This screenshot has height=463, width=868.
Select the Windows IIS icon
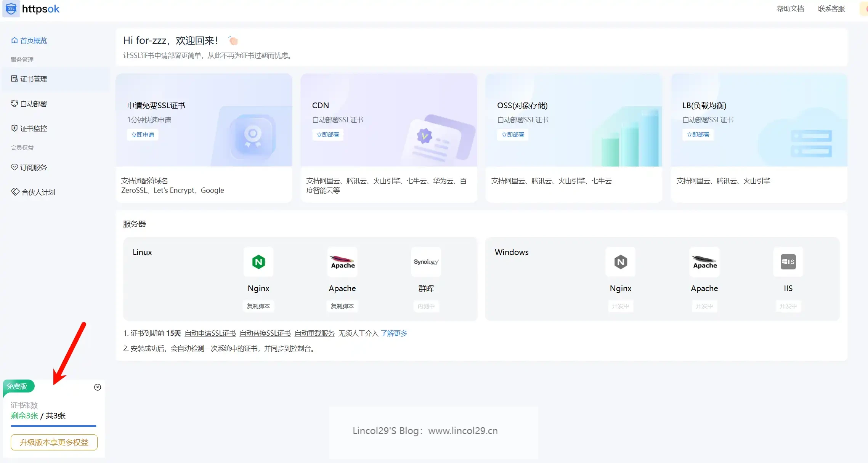click(788, 262)
